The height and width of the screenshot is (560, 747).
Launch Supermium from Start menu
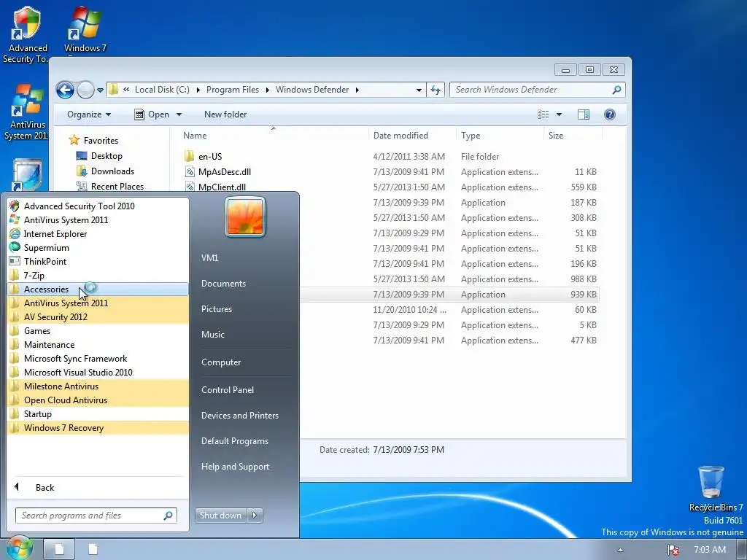98,248
